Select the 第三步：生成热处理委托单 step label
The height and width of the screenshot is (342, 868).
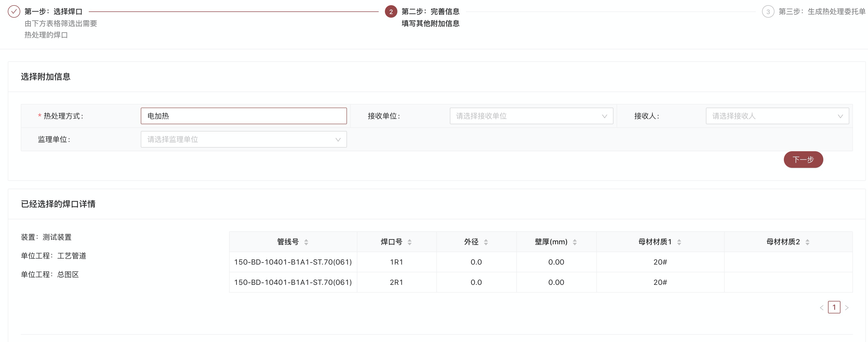(x=822, y=11)
